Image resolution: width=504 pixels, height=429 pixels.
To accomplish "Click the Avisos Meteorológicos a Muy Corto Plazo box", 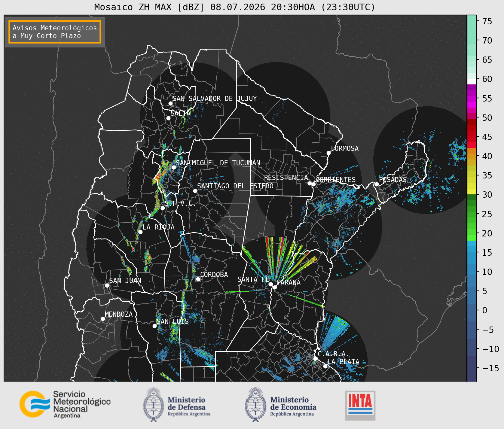I will [55, 32].
